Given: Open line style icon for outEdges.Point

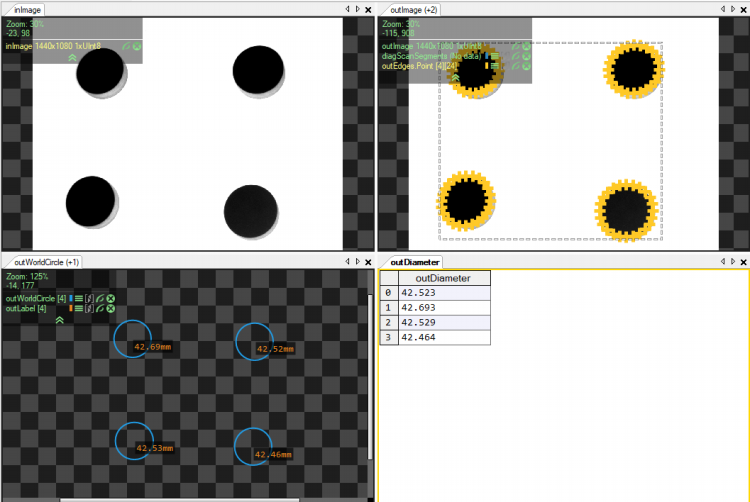Looking at the screenshot, I should (x=494, y=67).
